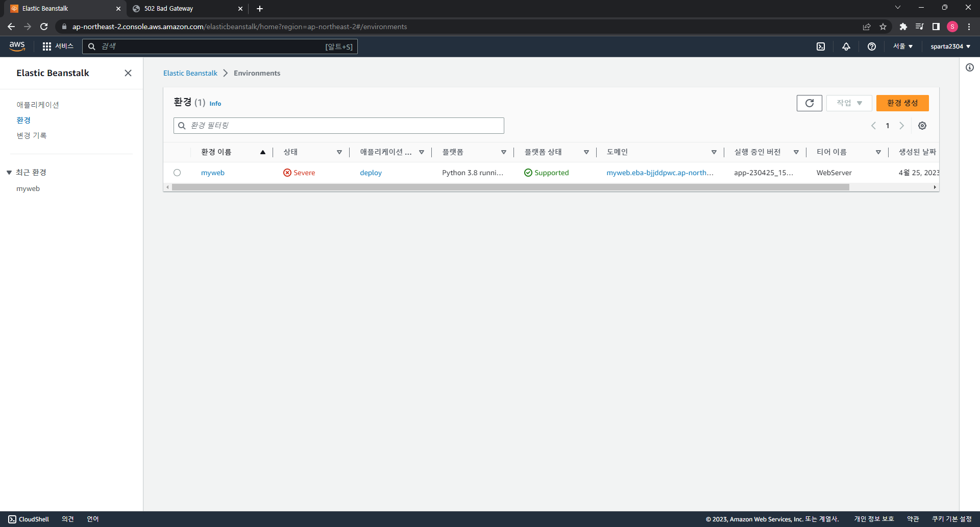The image size is (980, 527).
Task: Open the myweb environment link in table
Action: pos(213,173)
